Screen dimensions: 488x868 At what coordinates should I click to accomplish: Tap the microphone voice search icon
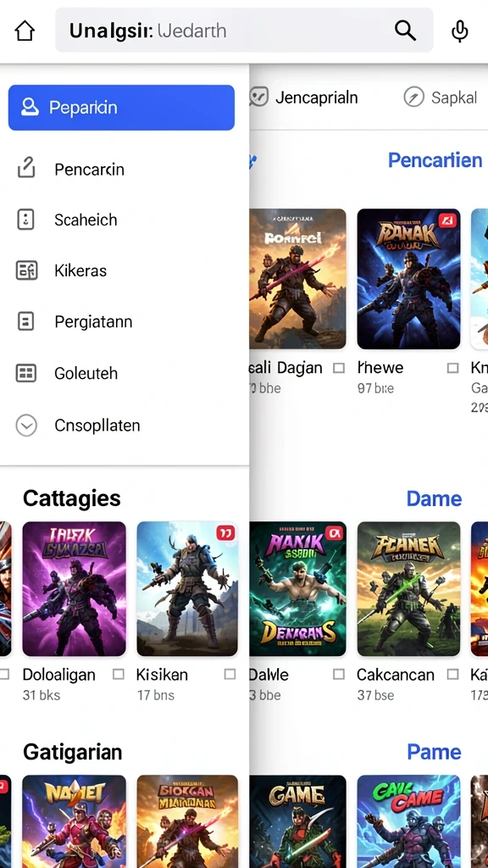459,31
